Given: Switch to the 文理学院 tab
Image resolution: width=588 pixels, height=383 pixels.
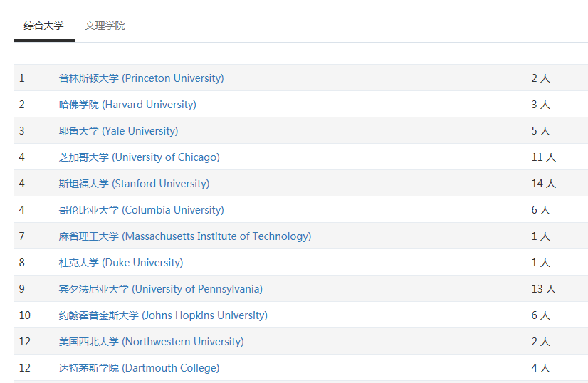Looking at the screenshot, I should (x=105, y=26).
